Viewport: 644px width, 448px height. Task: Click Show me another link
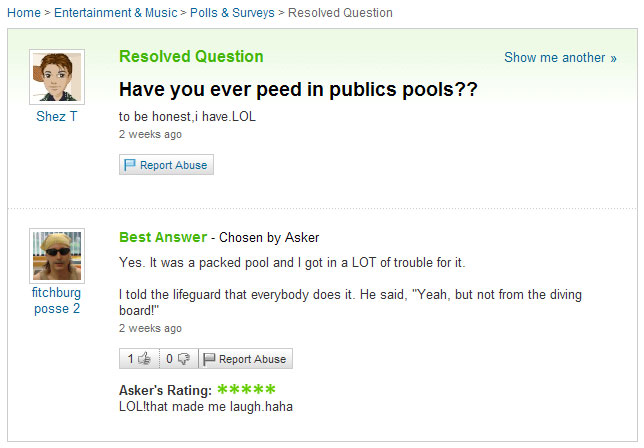pyautogui.click(x=554, y=57)
